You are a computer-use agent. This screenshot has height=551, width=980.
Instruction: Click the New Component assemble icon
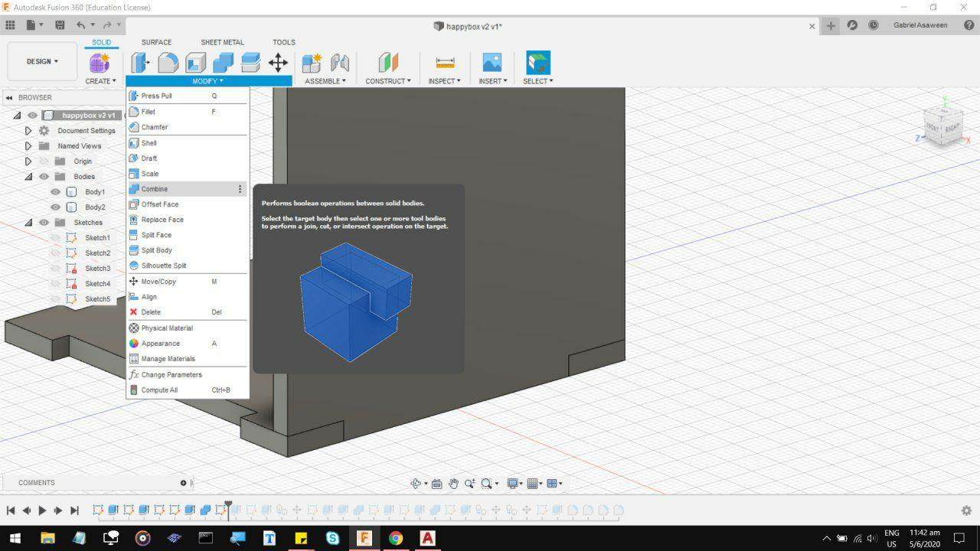pos(312,63)
